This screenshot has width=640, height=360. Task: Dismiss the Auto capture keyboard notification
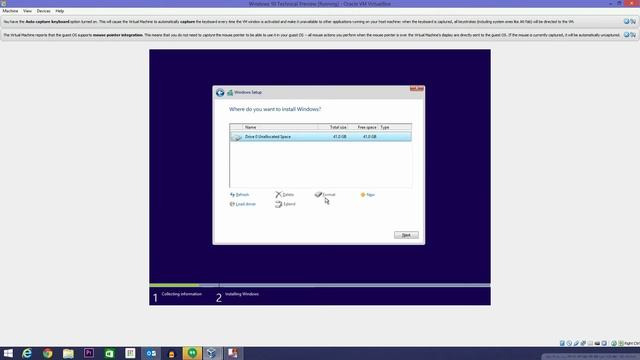tap(627, 21)
